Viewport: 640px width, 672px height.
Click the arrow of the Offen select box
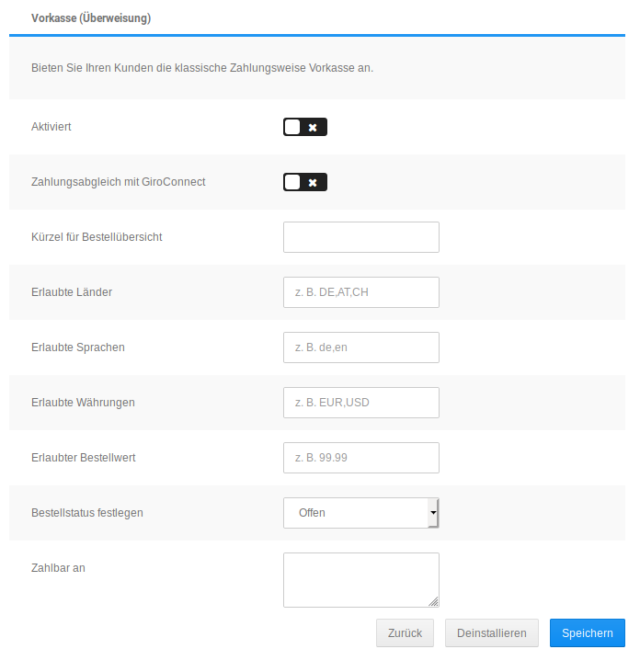click(433, 513)
